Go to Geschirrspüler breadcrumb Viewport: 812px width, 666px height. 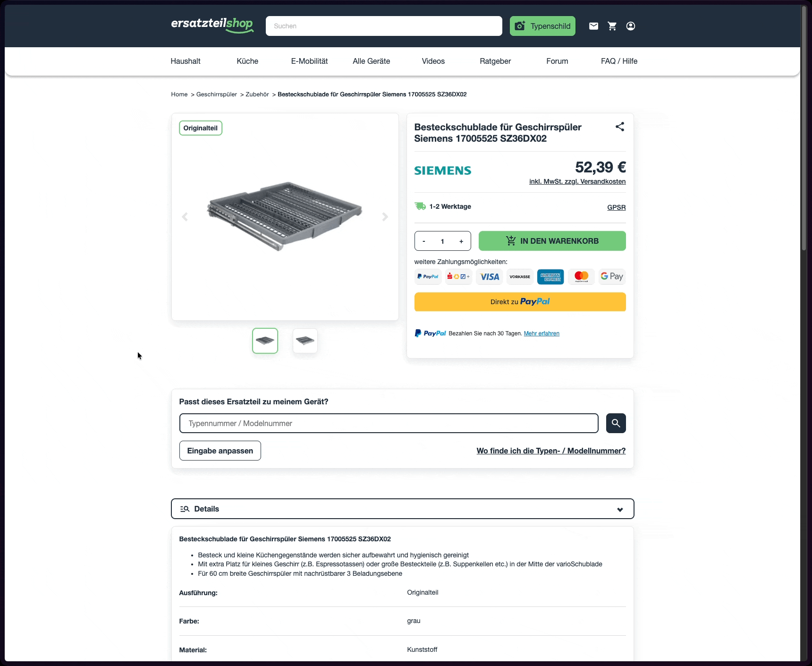tap(217, 94)
